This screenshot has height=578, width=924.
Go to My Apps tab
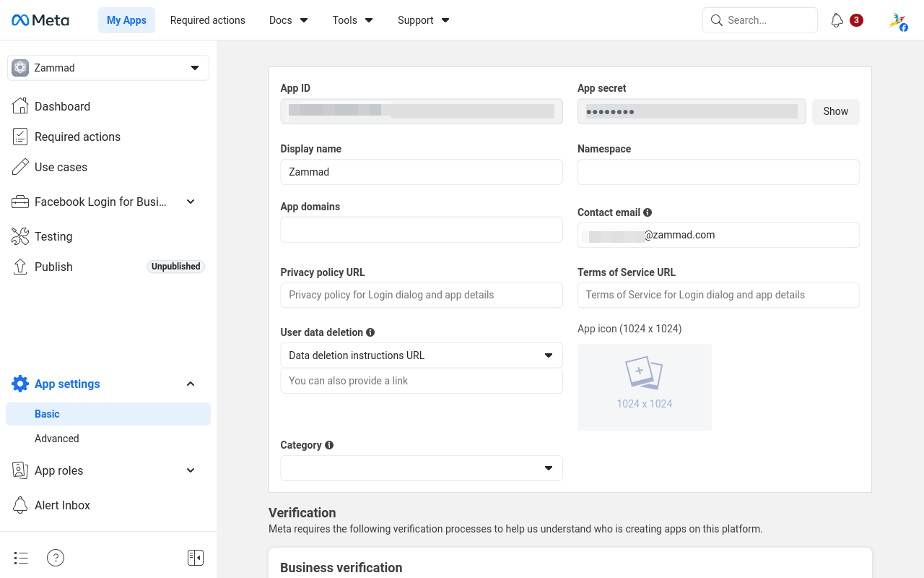(126, 20)
